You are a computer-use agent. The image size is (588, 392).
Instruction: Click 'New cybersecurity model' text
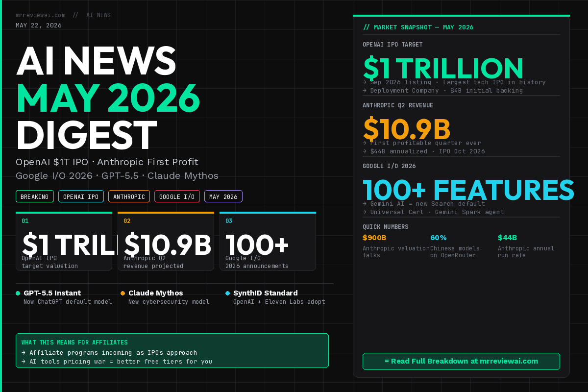tap(169, 302)
